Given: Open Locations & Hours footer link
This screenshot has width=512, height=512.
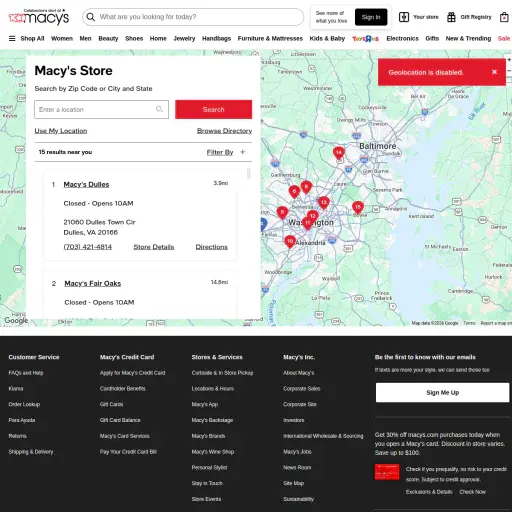Looking at the screenshot, I should pyautogui.click(x=213, y=389).
